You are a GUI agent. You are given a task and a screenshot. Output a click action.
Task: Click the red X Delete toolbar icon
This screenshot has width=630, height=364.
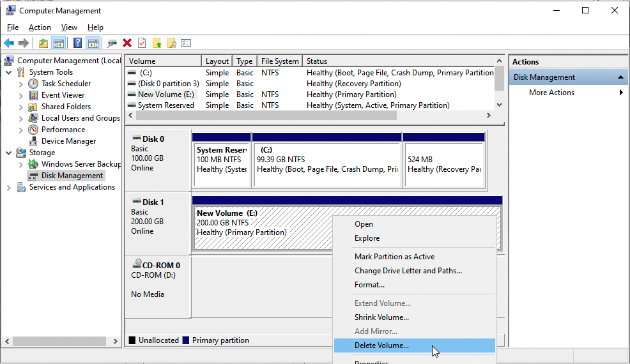[127, 43]
